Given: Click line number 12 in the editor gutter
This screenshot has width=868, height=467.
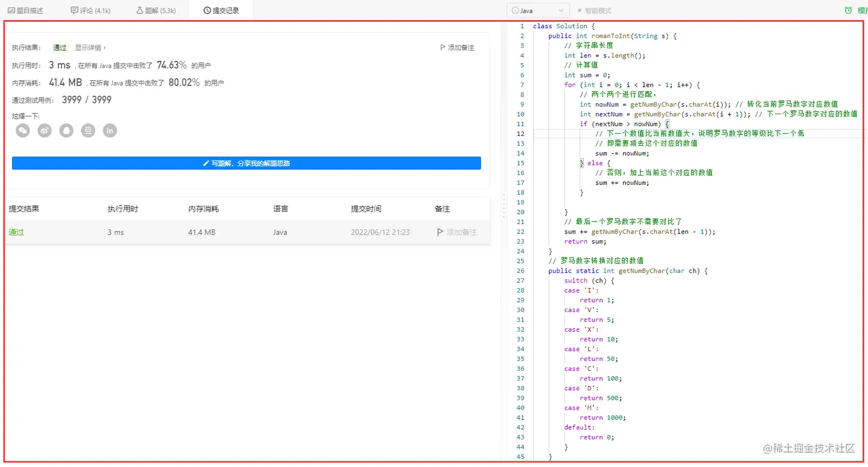Looking at the screenshot, I should [x=520, y=134].
